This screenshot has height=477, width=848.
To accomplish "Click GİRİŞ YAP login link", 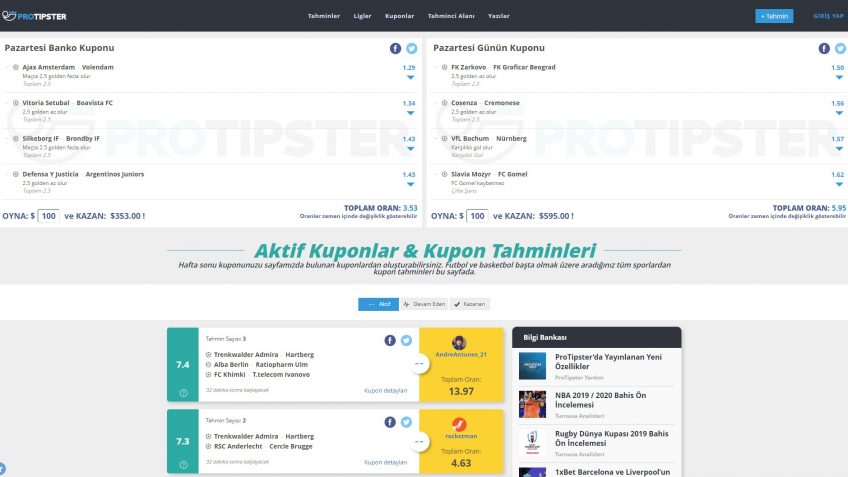I will 829,16.
